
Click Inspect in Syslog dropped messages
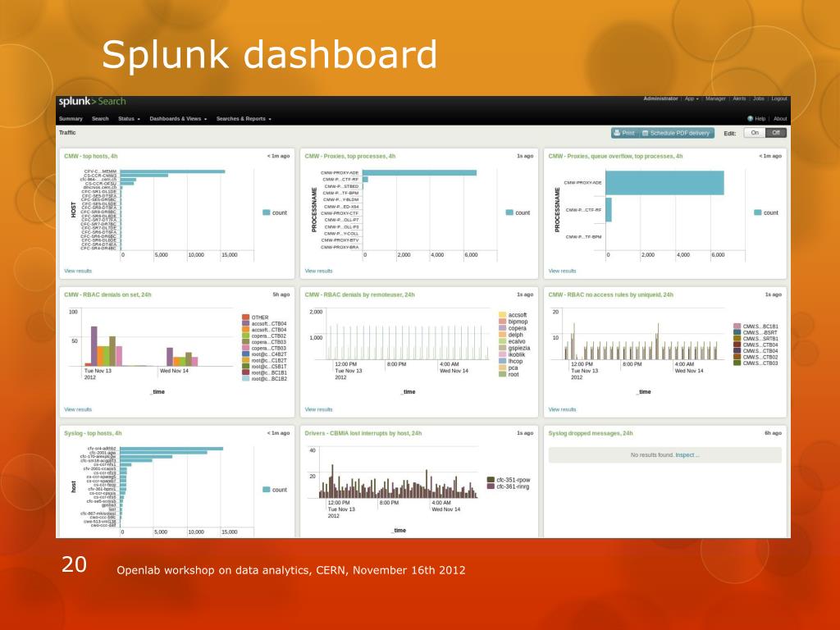pos(686,454)
